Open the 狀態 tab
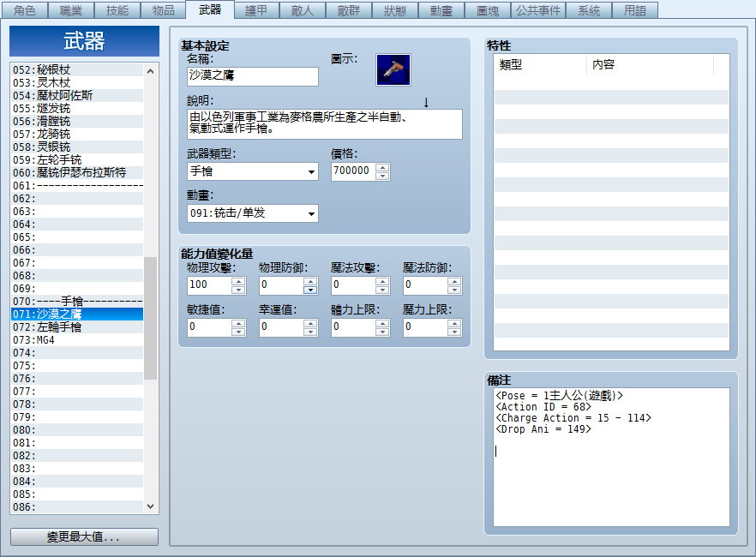Screen dimensions: 756x557 (x=395, y=10)
